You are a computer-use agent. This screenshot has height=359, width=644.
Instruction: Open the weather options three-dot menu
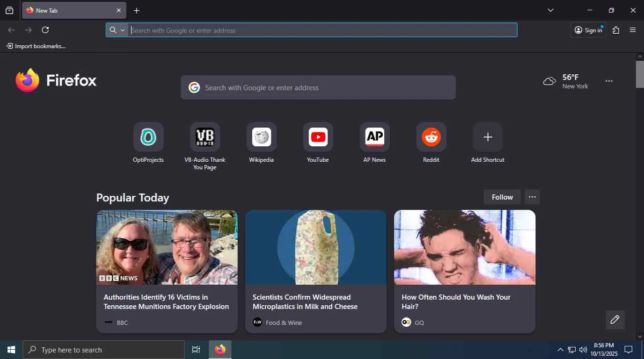point(609,81)
